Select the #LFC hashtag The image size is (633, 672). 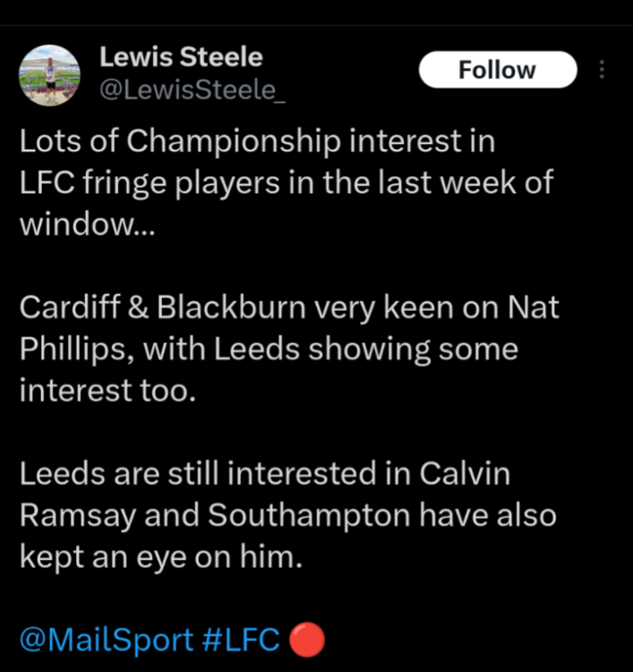click(x=242, y=640)
